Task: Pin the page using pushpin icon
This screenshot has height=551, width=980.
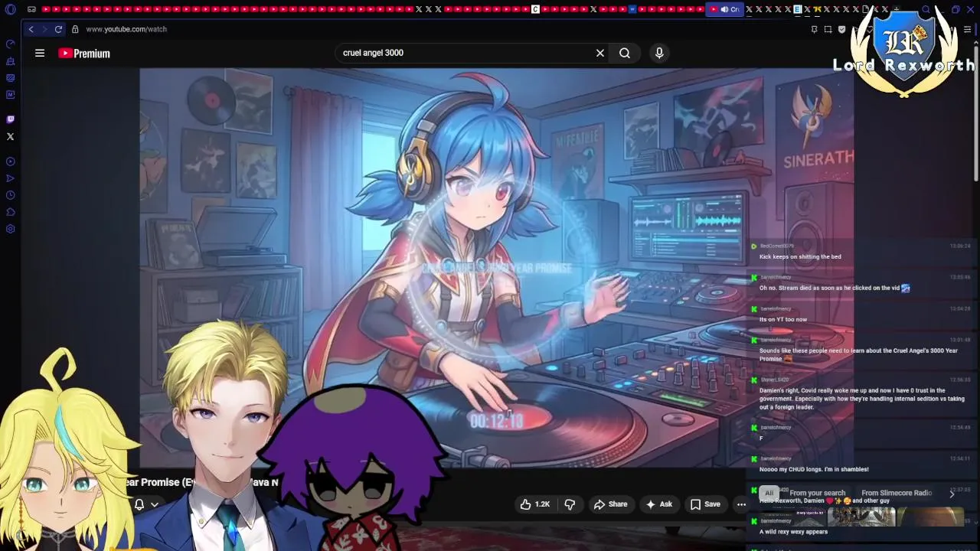Action: (x=814, y=29)
